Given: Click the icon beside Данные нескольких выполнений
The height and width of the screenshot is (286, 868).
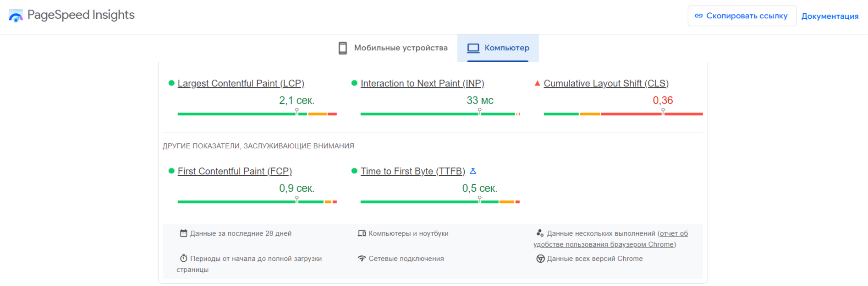Looking at the screenshot, I should point(540,233).
